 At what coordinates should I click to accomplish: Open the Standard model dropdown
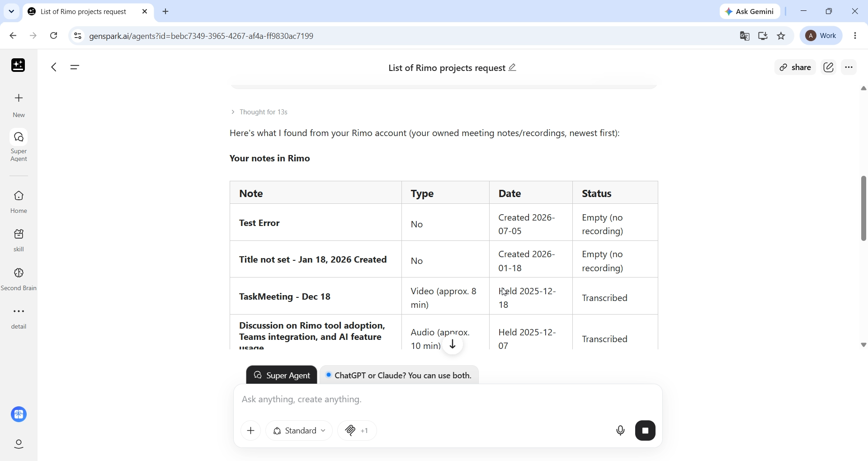coord(299,431)
